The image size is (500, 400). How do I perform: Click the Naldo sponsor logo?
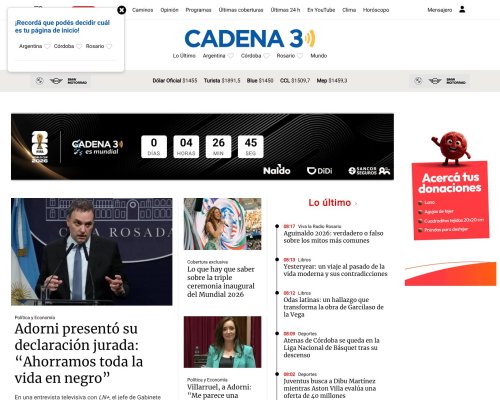click(277, 170)
